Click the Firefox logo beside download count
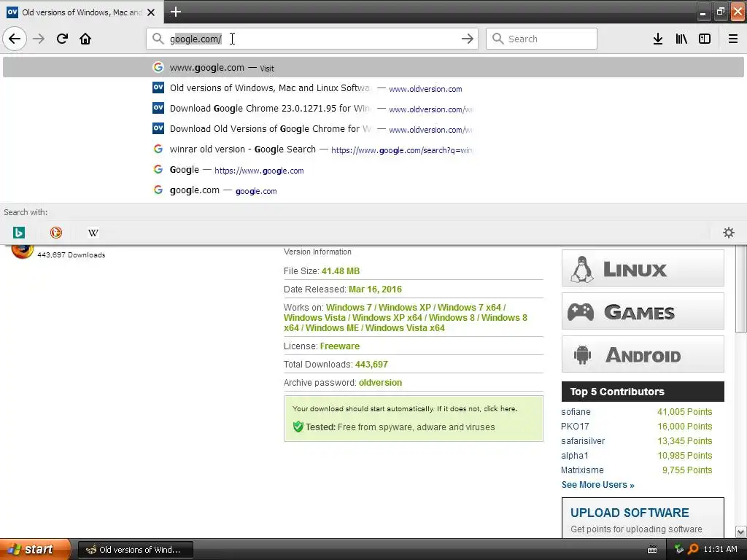 point(23,252)
